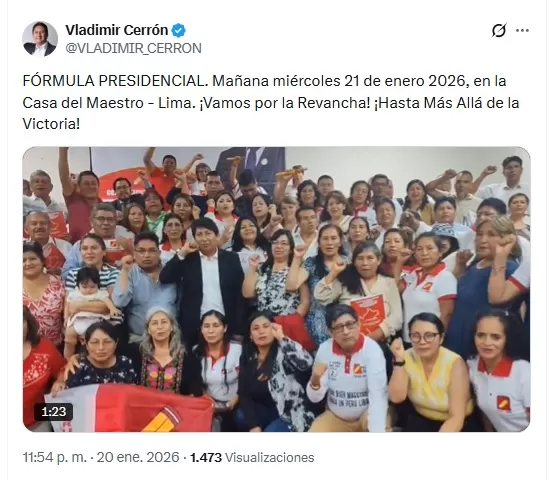Open the Grok slashed-circle icon
Screen dimensions: 551x494
coord(499,31)
